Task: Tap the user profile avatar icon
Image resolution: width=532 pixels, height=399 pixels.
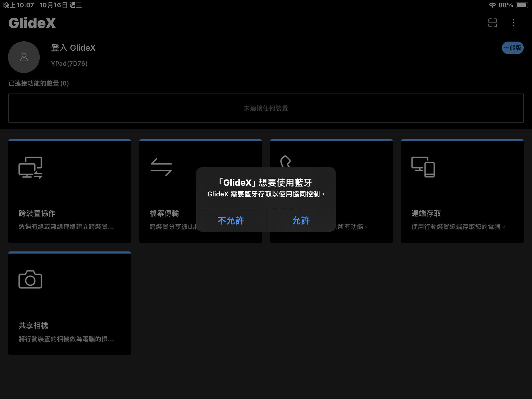Action: [x=24, y=57]
